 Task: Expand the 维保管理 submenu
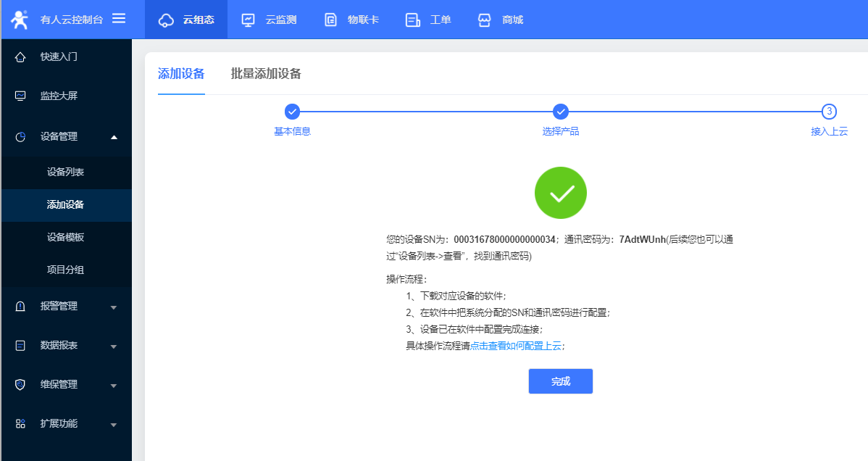point(114,386)
